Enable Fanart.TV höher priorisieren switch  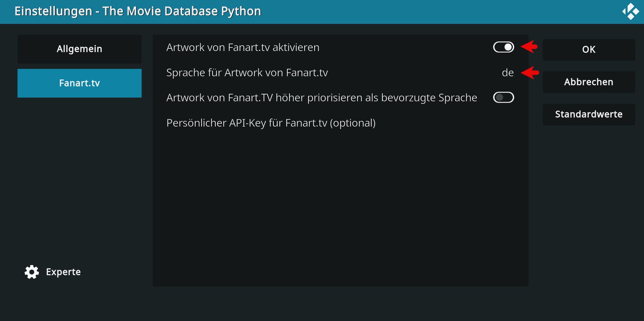coord(503,98)
